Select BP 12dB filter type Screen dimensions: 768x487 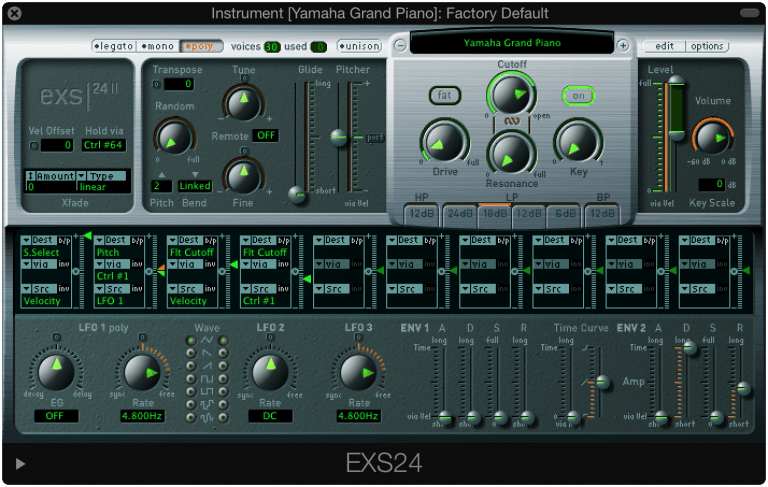coord(602,214)
